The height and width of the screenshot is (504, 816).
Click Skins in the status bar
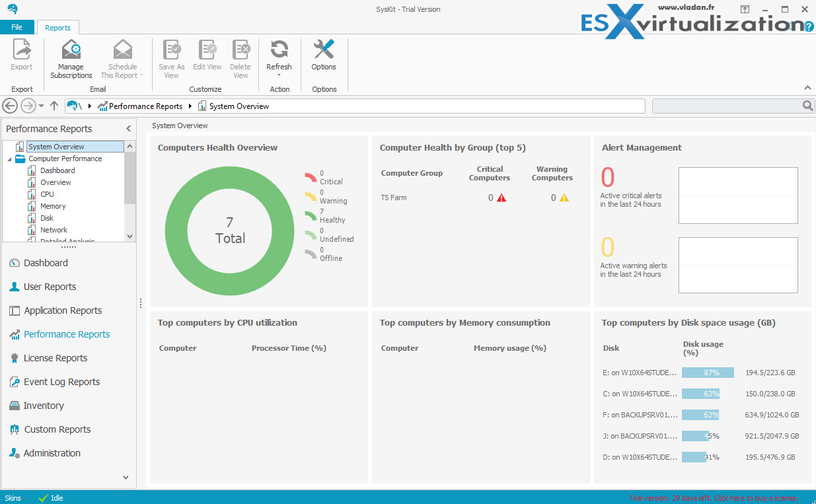click(13, 497)
